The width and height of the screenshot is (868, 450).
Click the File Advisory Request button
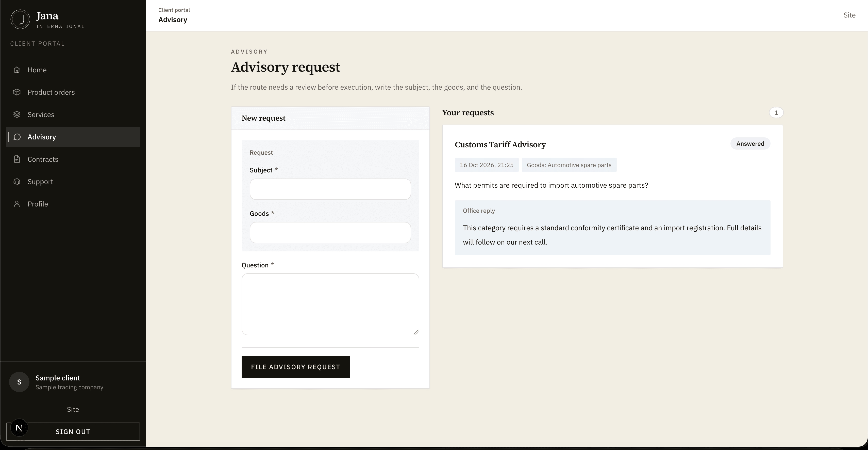pos(295,367)
